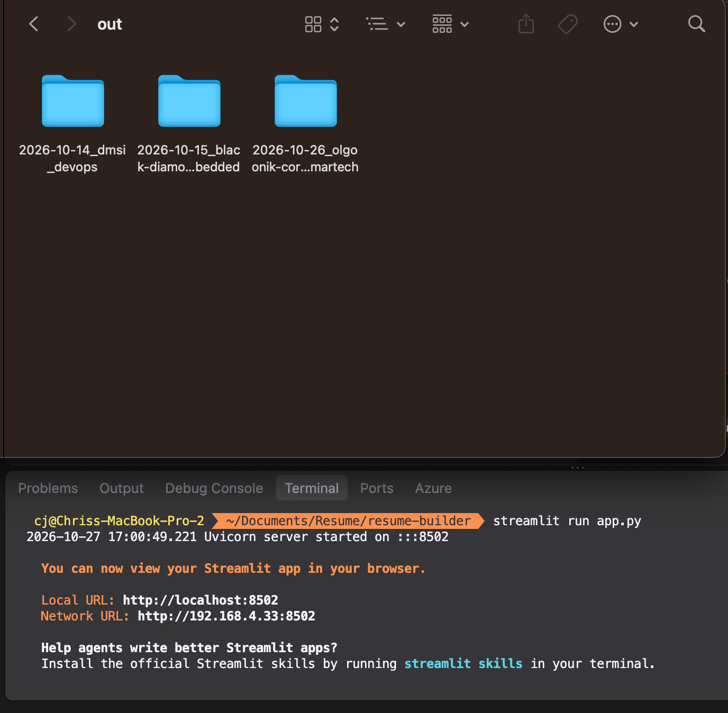Click the 'streamlit skills' command text
Screen dimensions: 728x713
[x=463, y=664]
